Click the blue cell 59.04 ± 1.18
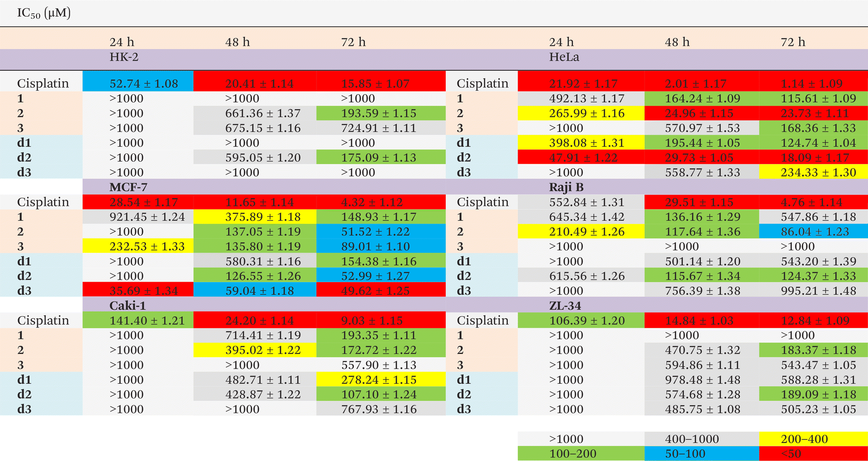868x461 pixels. [x=255, y=290]
